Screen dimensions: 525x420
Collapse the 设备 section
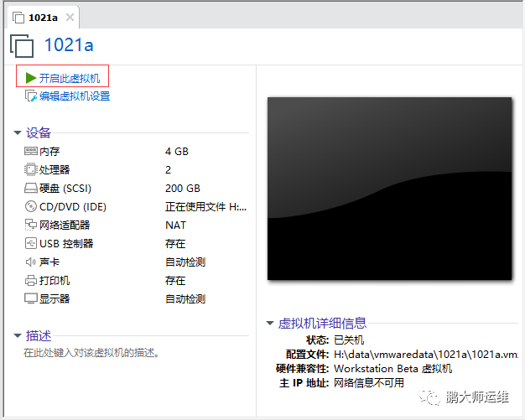click(18, 132)
